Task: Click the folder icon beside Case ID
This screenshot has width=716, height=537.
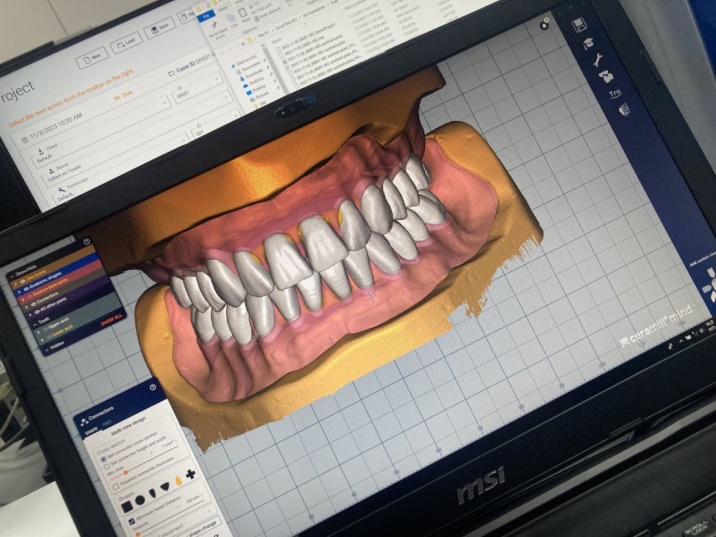Action: coord(171,73)
